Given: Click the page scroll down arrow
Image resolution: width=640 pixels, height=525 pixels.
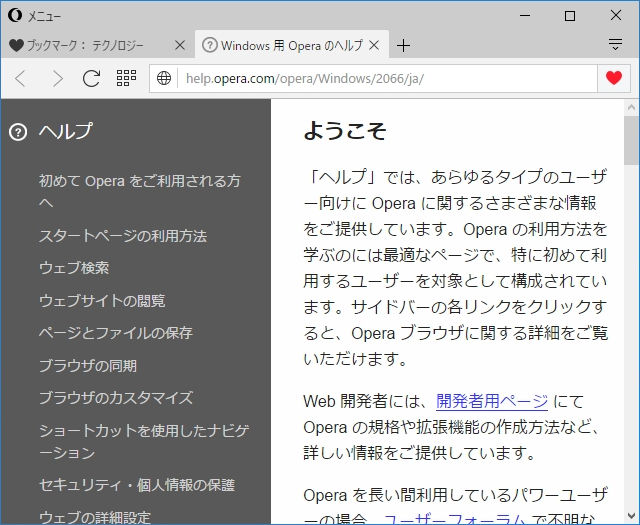Looking at the screenshot, I should (631, 516).
